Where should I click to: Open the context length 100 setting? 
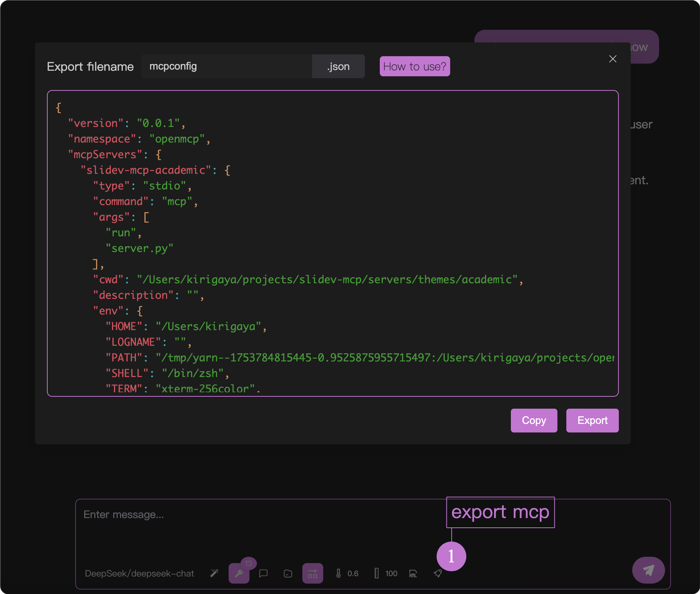386,574
